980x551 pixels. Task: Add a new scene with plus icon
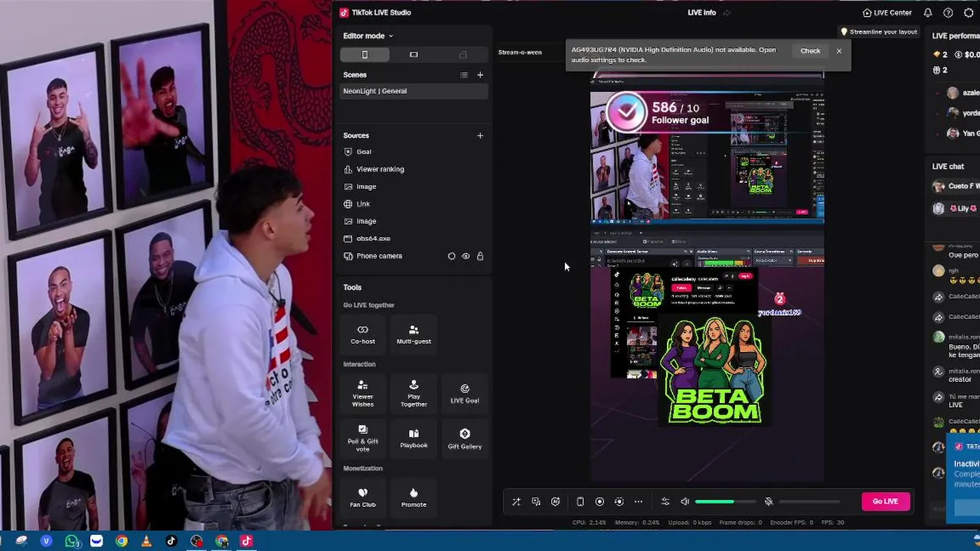pos(480,75)
